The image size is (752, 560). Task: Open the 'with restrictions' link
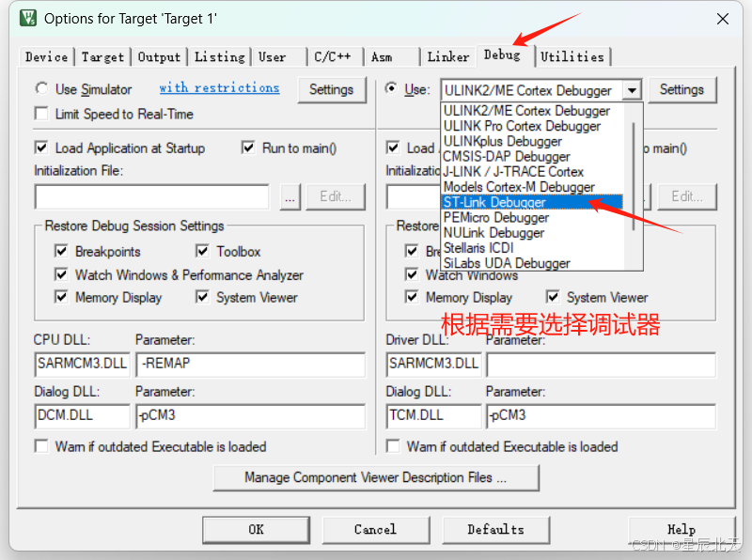[x=219, y=87]
